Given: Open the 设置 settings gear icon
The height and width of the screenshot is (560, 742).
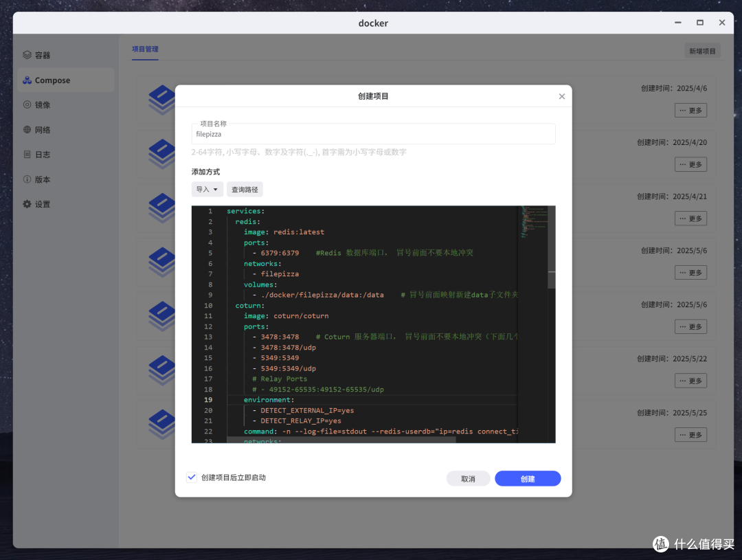Looking at the screenshot, I should click(27, 204).
